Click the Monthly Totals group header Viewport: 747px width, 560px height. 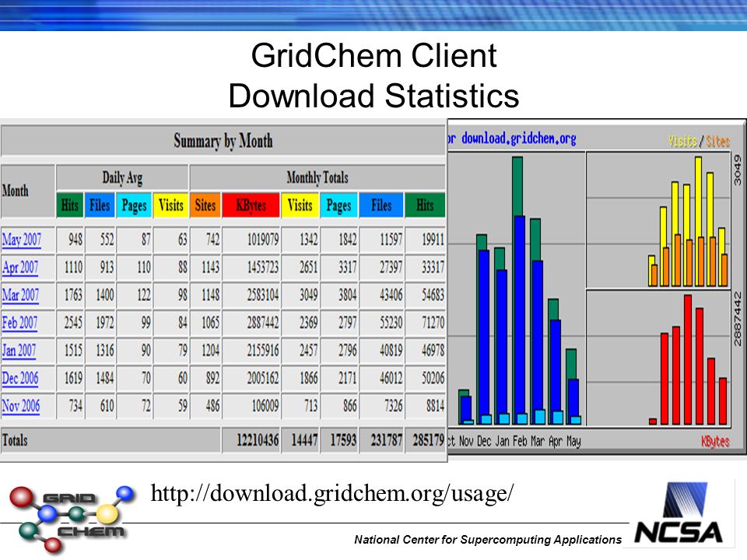[x=317, y=177]
